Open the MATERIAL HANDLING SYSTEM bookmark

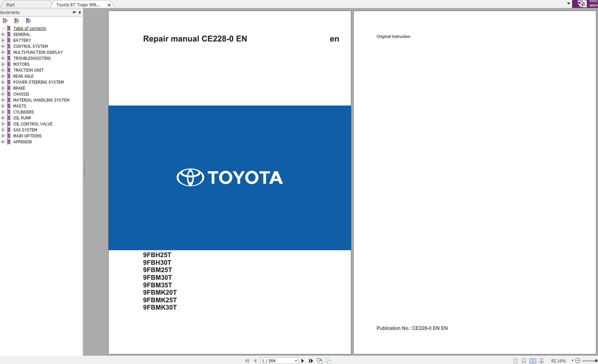coord(41,100)
